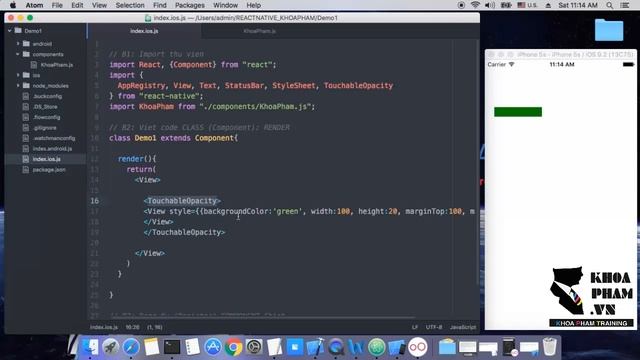The image size is (640, 360).
Task: Open the iOS Simulator dock icon
Action: coord(397,347)
